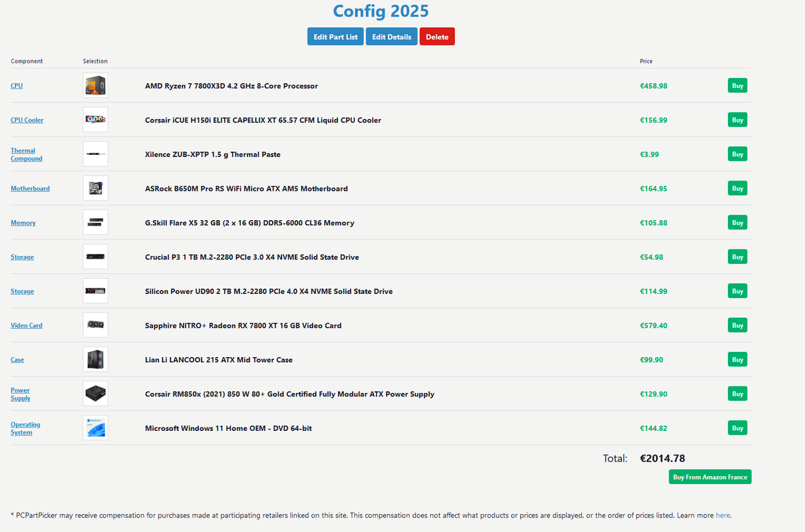This screenshot has width=805, height=532.
Task: Open the CPU Cooler component link
Action: (x=27, y=120)
